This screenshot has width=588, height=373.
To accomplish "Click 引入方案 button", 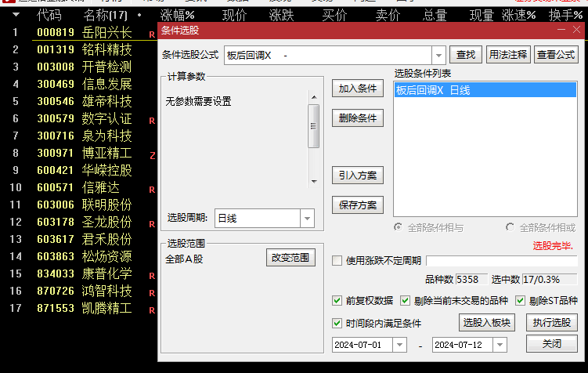I will point(357,176).
